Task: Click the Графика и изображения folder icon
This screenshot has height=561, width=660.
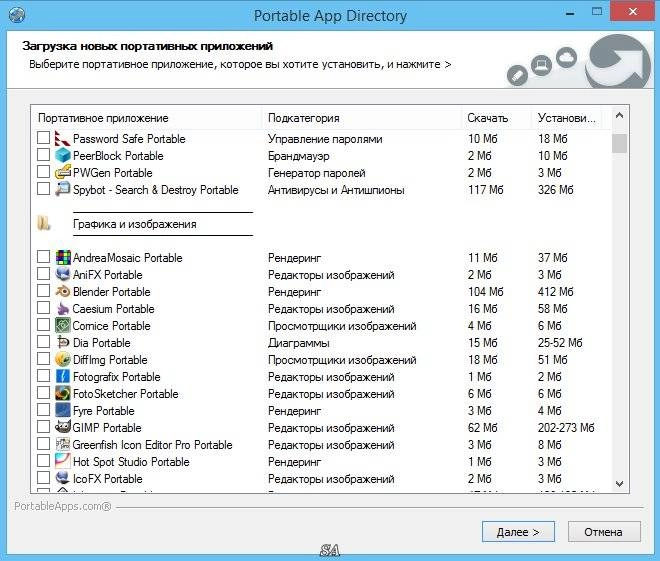Action: [x=44, y=223]
